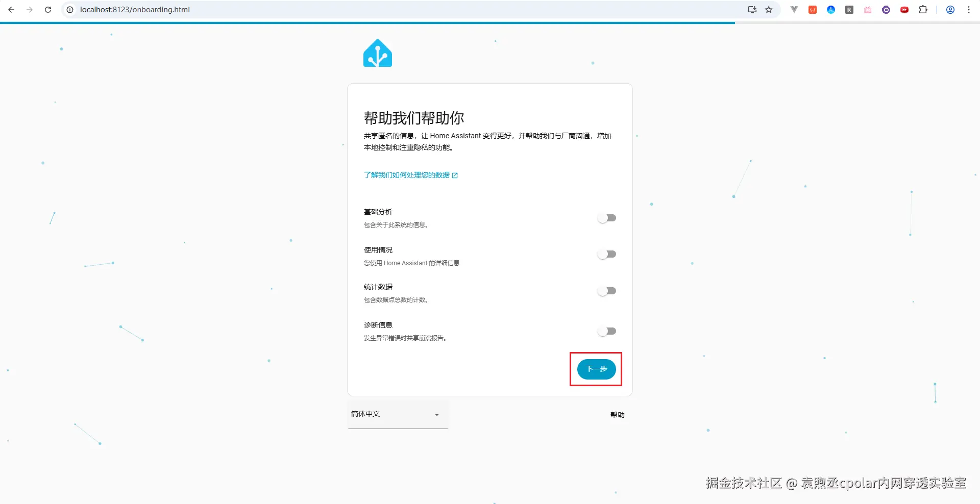The height and width of the screenshot is (504, 980).
Task: Click the 帮助我们帮助你 heading
Action: tap(414, 118)
